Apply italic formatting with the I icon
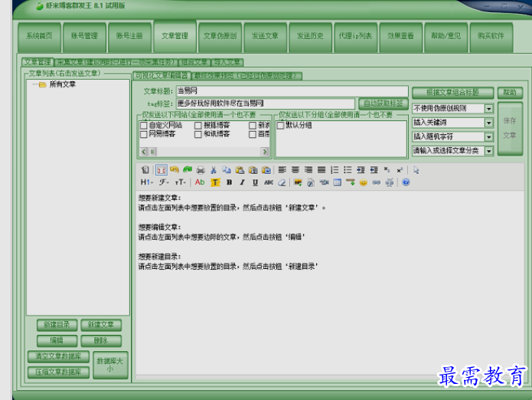This screenshot has height=400, width=532. 242,182
